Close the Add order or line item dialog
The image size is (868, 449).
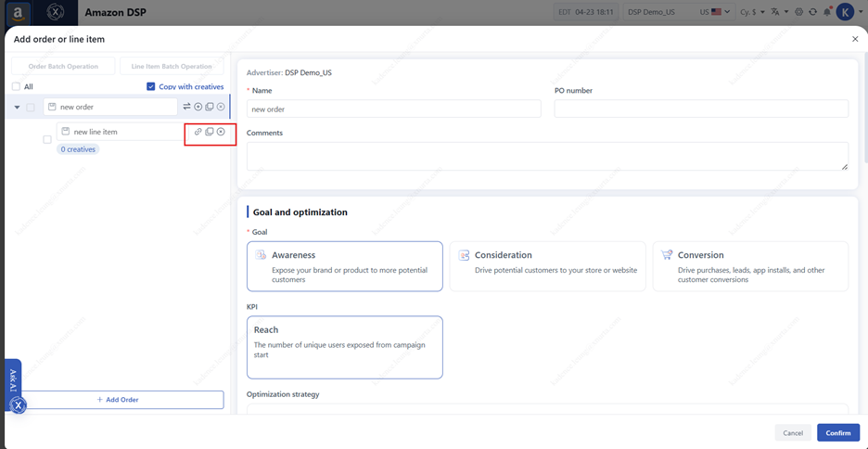point(855,39)
